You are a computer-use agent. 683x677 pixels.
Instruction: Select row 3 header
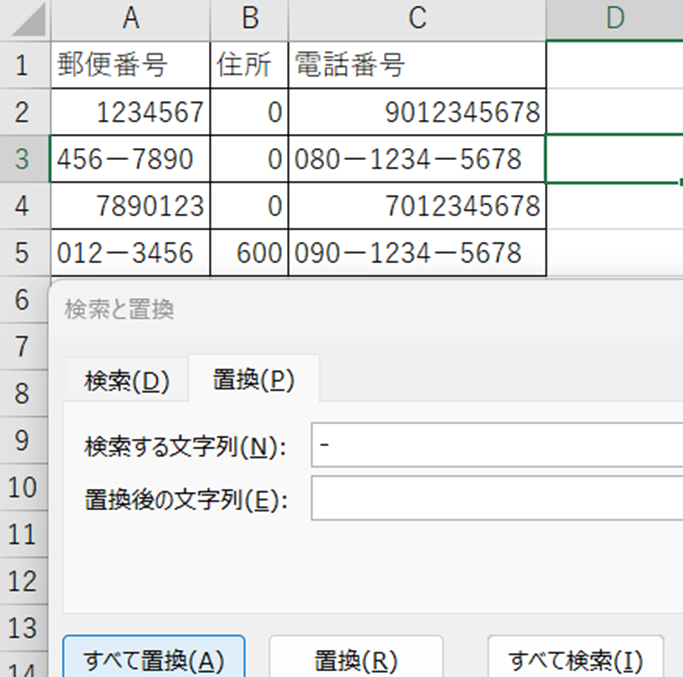point(23,160)
